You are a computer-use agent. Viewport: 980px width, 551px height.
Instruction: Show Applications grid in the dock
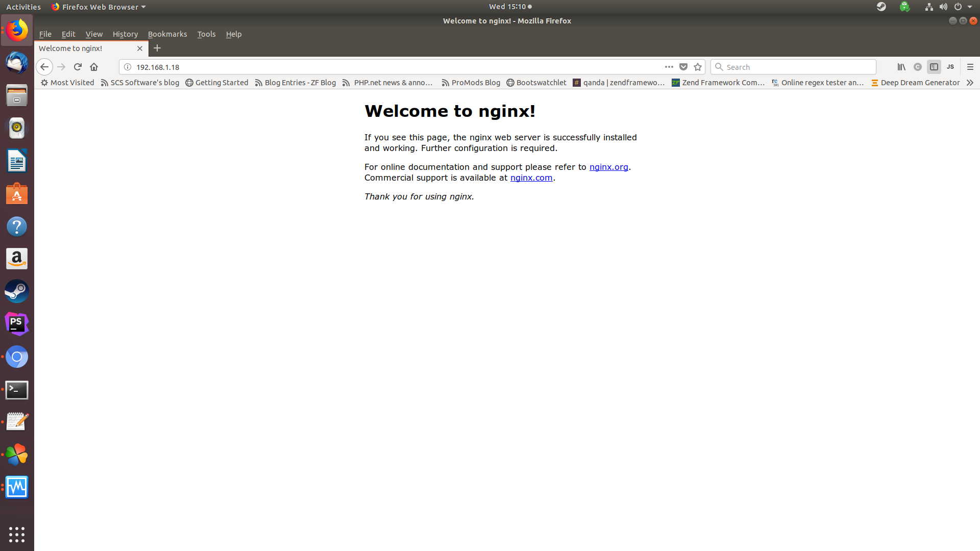click(x=17, y=534)
